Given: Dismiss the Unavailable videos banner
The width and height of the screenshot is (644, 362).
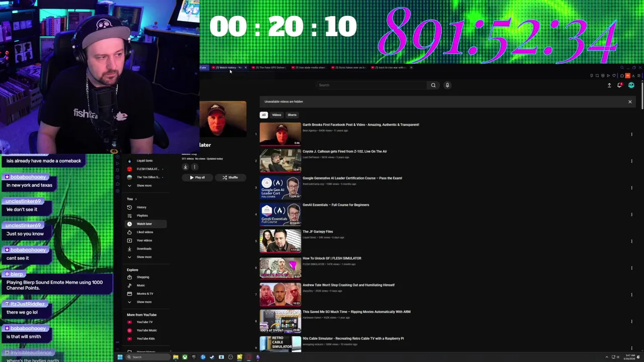Looking at the screenshot, I should [630, 102].
